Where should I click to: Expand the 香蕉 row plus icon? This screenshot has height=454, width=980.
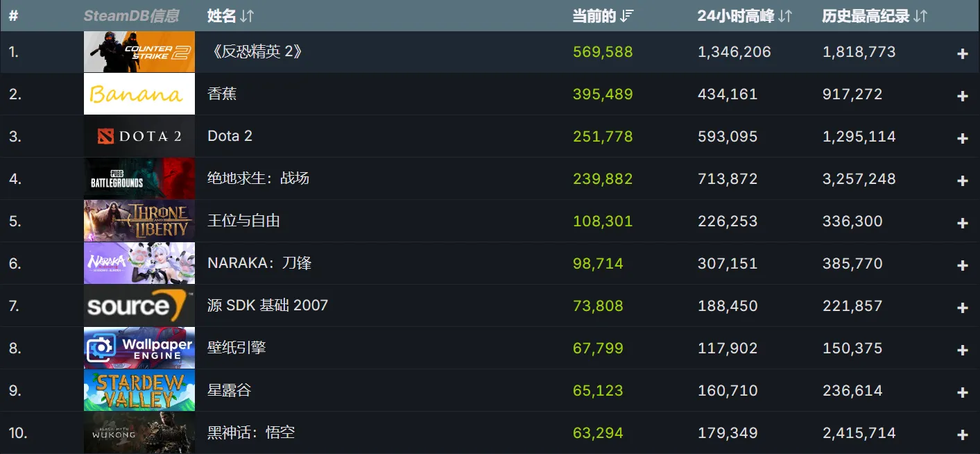tap(962, 96)
